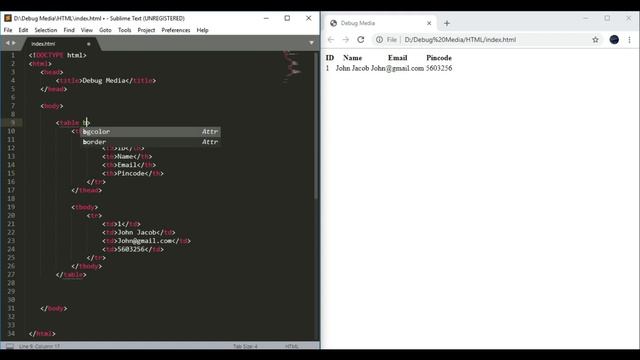The width and height of the screenshot is (640, 360).
Task: Click 5603256 cell in browser table
Action: [x=439, y=68]
